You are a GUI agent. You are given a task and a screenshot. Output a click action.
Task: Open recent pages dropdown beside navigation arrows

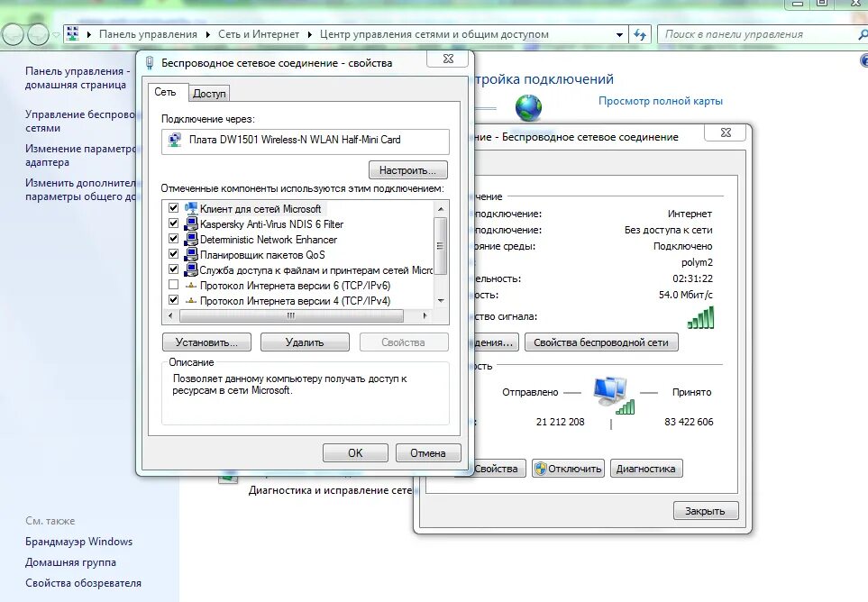click(x=56, y=35)
